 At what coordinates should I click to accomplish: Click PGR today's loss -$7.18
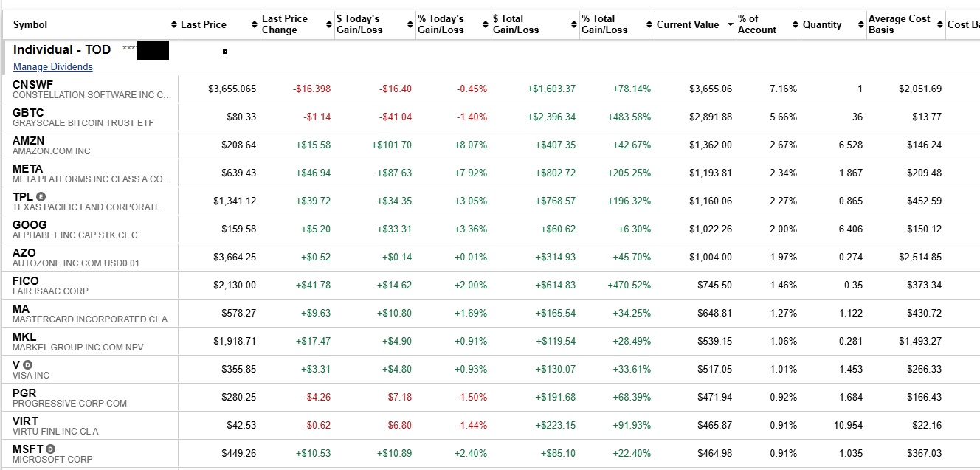(x=398, y=397)
